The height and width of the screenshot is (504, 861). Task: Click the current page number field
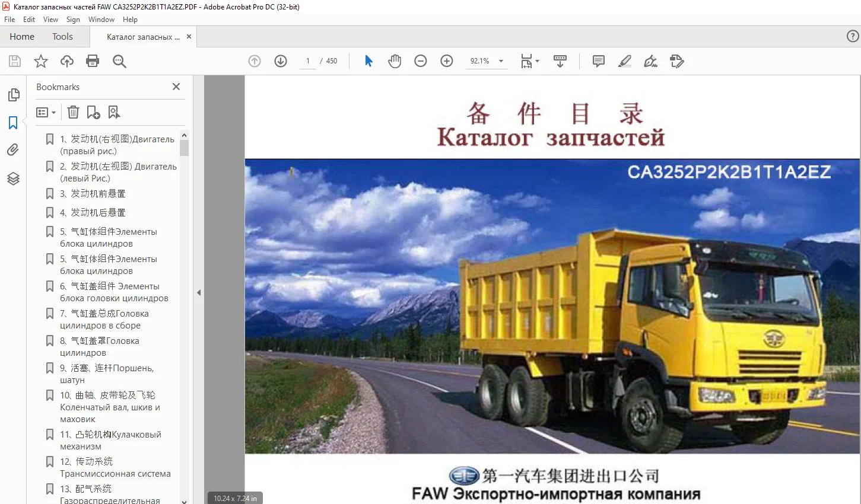[x=308, y=61]
